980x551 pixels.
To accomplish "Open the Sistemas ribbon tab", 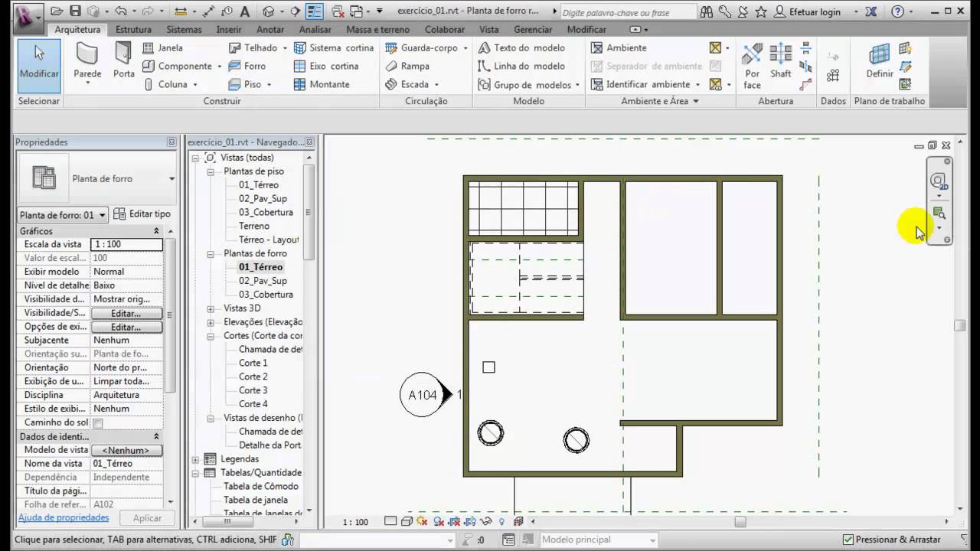I will [185, 29].
